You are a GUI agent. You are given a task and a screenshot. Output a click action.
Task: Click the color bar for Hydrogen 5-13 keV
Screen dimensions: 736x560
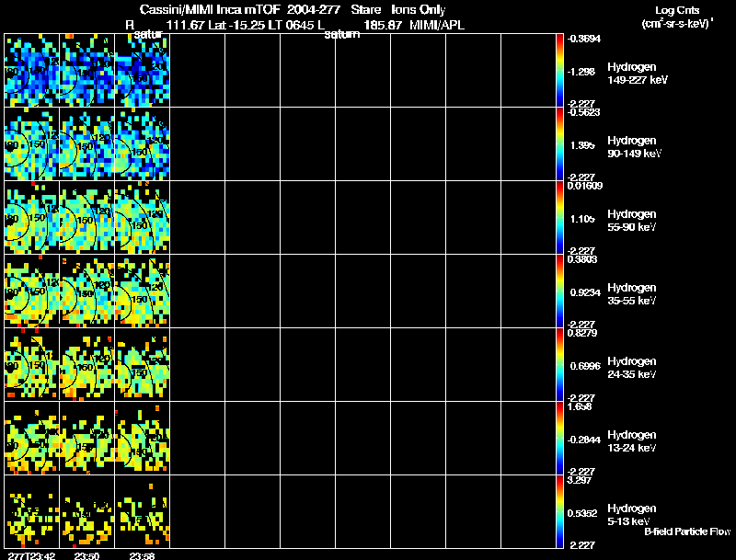559,511
